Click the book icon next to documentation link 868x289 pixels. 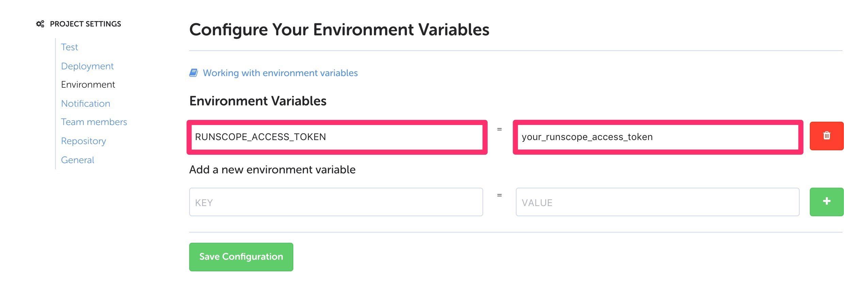(x=194, y=73)
